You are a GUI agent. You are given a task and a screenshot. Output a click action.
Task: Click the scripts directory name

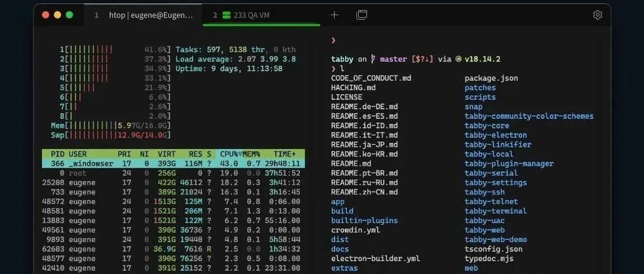pos(480,97)
